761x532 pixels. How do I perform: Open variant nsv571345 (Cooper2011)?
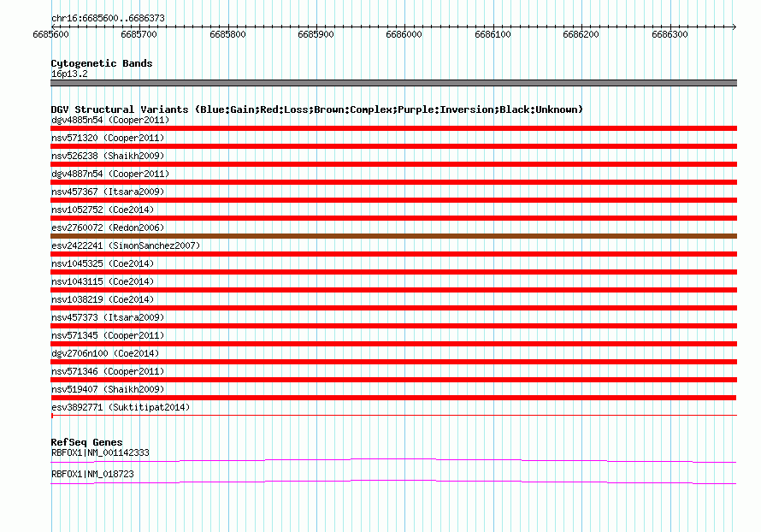108,335
